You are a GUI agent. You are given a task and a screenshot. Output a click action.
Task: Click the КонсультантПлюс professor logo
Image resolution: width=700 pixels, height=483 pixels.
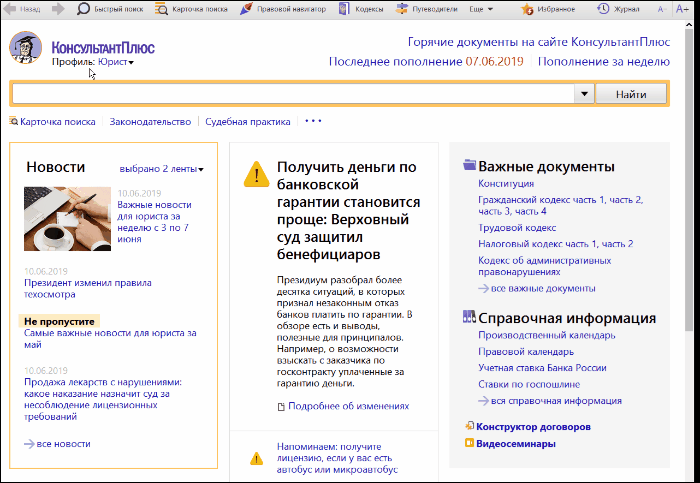[26, 48]
